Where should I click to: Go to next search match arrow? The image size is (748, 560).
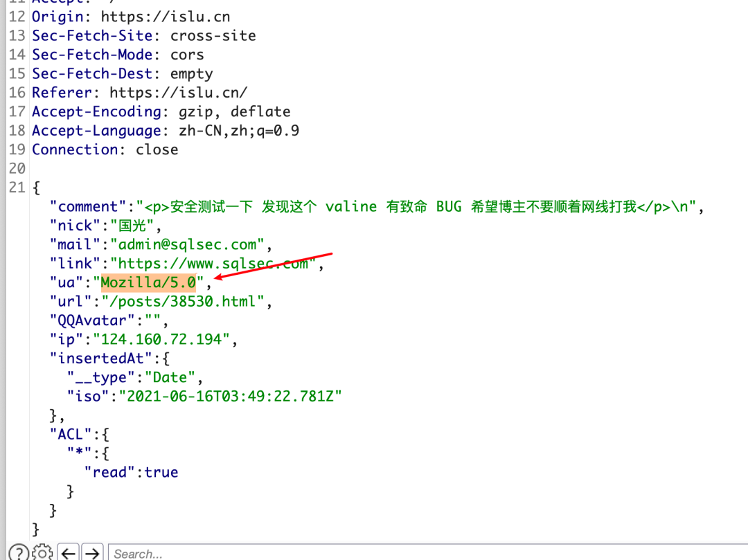[x=92, y=553]
